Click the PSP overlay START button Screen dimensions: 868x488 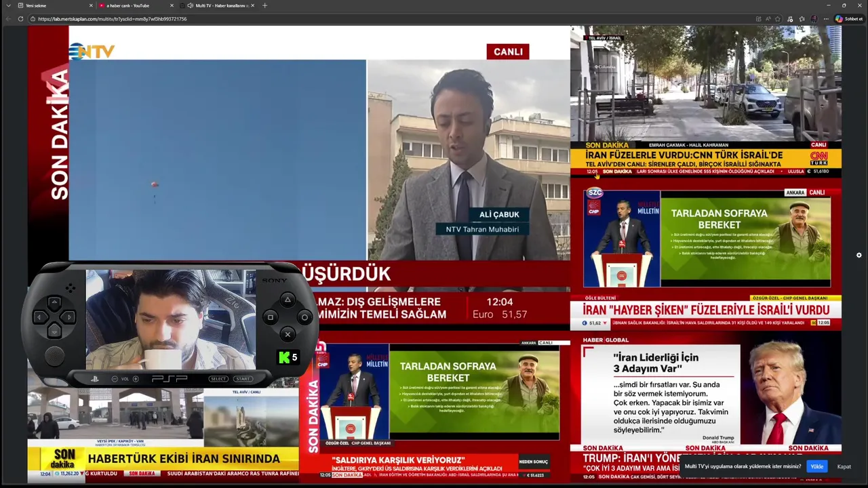point(243,379)
